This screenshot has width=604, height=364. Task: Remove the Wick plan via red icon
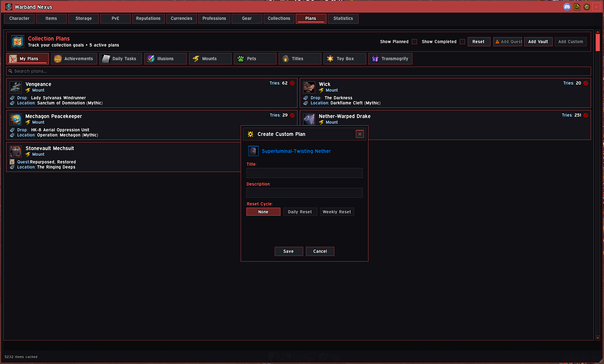pyautogui.click(x=586, y=83)
